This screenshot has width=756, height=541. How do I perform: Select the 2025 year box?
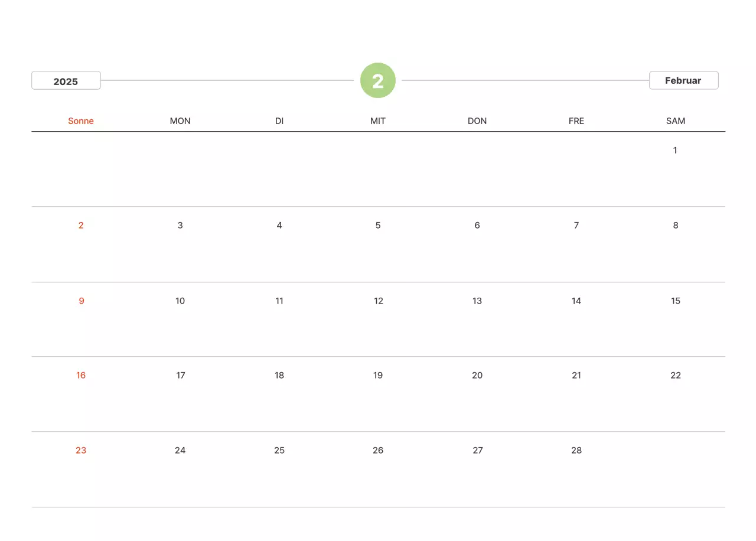pyautogui.click(x=66, y=81)
